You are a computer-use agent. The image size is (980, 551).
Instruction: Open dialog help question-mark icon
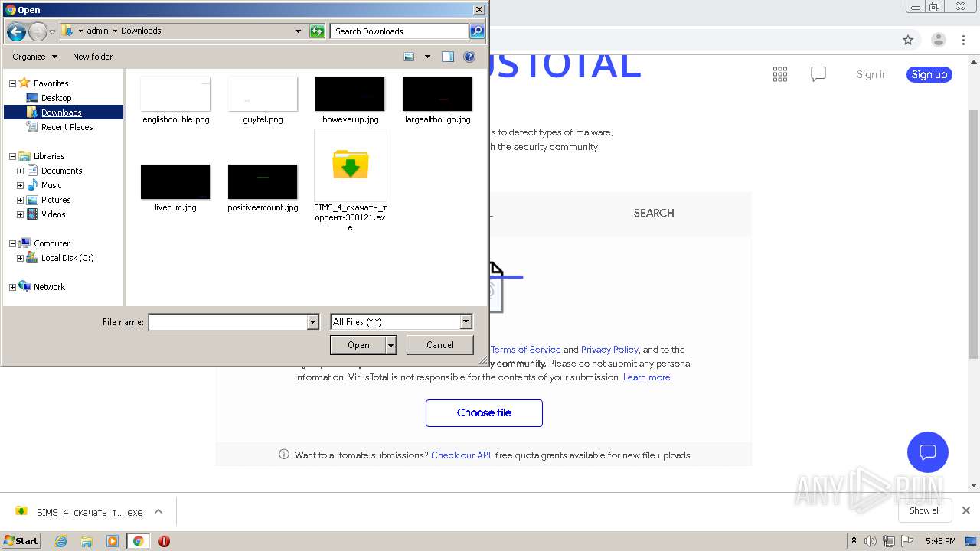tap(469, 57)
